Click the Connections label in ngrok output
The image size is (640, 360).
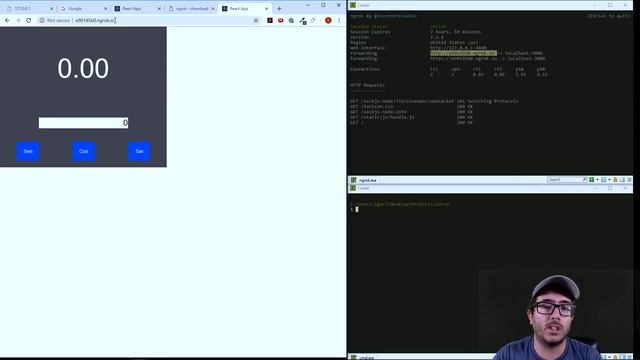[x=365, y=69]
